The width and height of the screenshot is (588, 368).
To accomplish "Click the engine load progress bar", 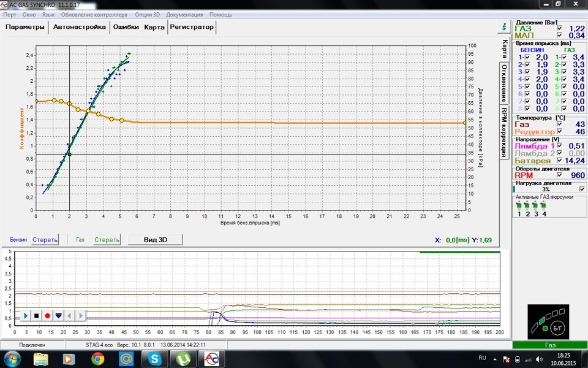I will (x=546, y=190).
